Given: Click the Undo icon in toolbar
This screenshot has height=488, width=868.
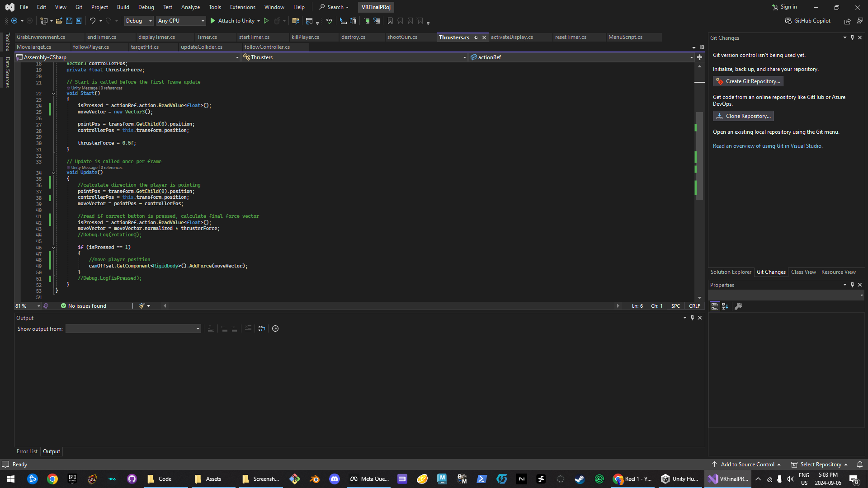Looking at the screenshot, I should (x=92, y=21).
